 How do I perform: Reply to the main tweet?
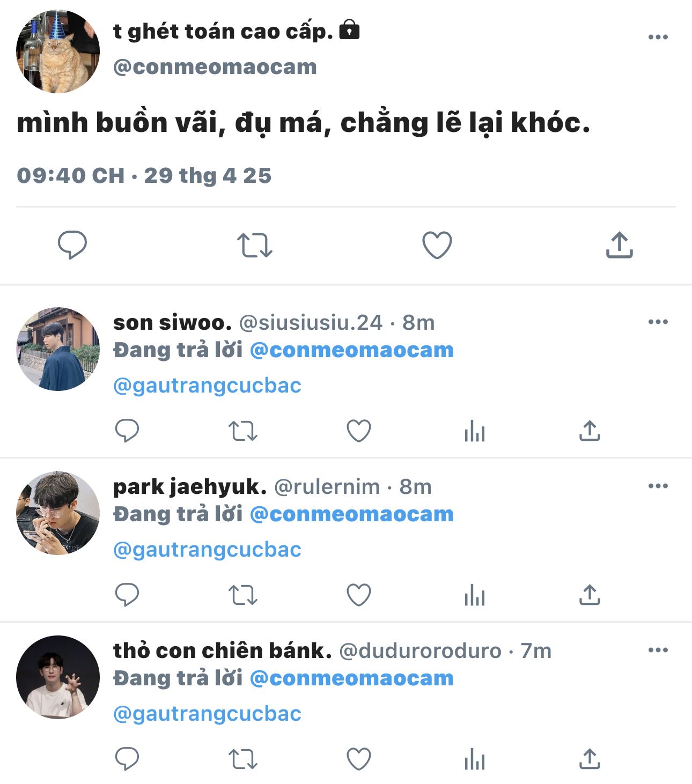pos(72,245)
